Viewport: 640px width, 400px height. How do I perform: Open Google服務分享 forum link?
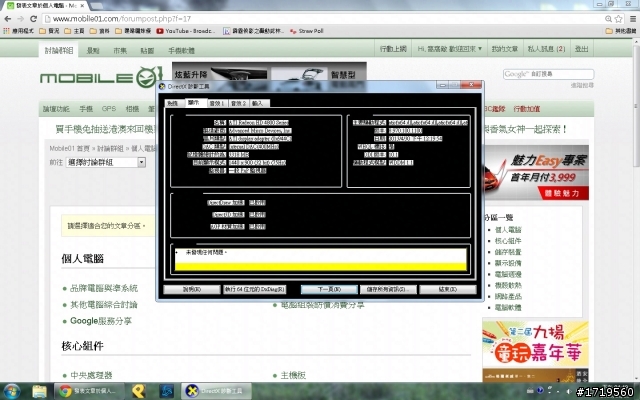click(x=101, y=321)
